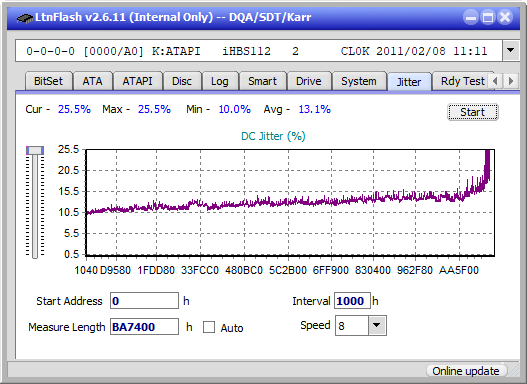
Task: Focus the Start Address input field
Action: point(144,301)
